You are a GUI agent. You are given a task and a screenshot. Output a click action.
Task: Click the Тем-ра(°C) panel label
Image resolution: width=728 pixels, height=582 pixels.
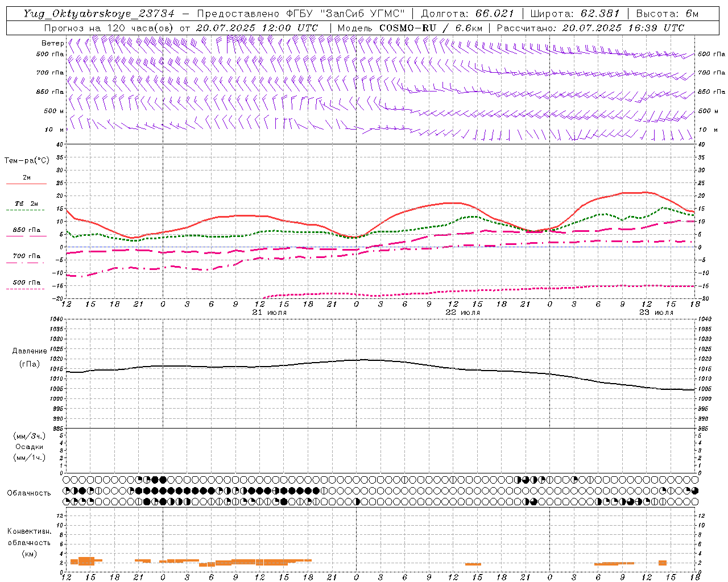pos(27,161)
